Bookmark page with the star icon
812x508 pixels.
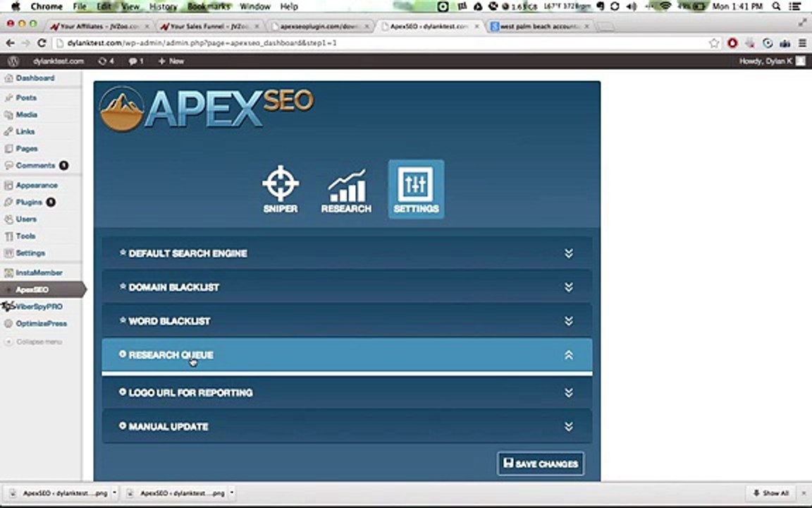click(714, 44)
